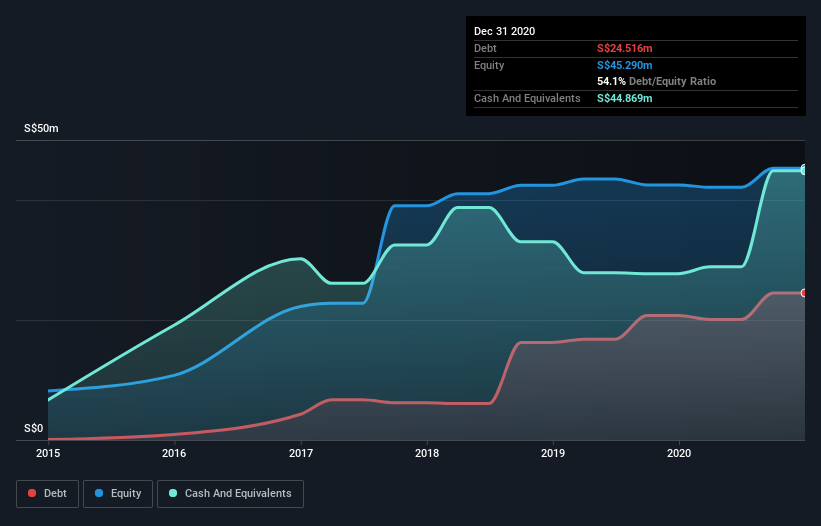Click the Debt label in tooltip
The image size is (821, 526).
[485, 48]
